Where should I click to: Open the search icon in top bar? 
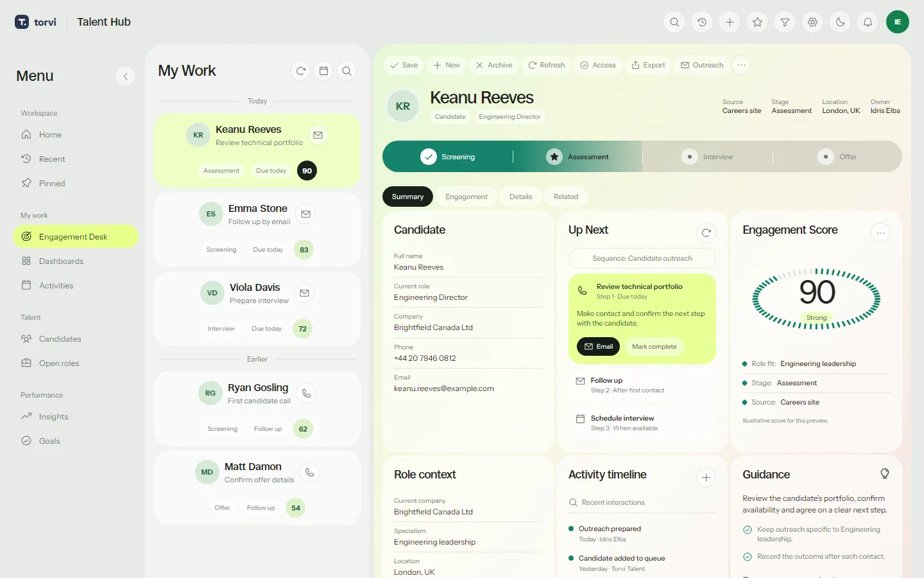coord(674,22)
